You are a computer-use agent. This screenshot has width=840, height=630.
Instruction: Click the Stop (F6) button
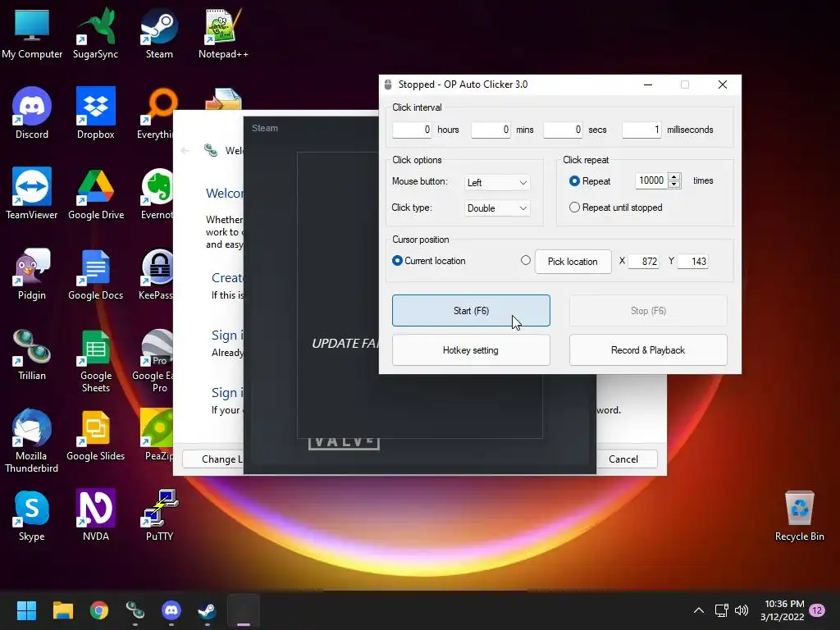tap(648, 311)
